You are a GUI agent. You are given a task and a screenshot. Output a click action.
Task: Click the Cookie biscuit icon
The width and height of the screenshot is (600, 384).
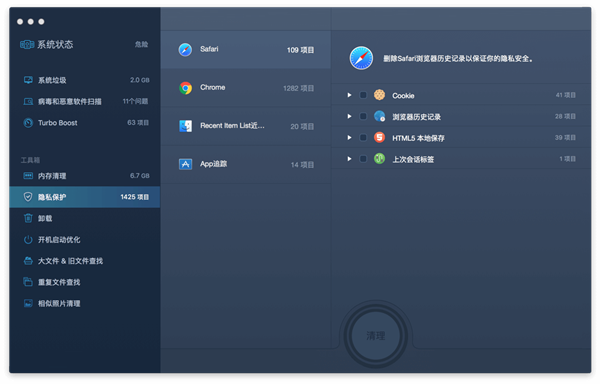click(x=379, y=95)
